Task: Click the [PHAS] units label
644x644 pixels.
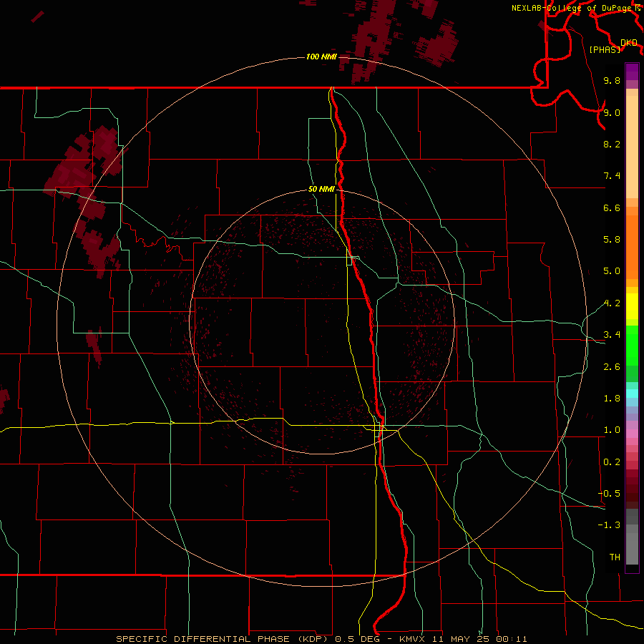Action: click(605, 49)
